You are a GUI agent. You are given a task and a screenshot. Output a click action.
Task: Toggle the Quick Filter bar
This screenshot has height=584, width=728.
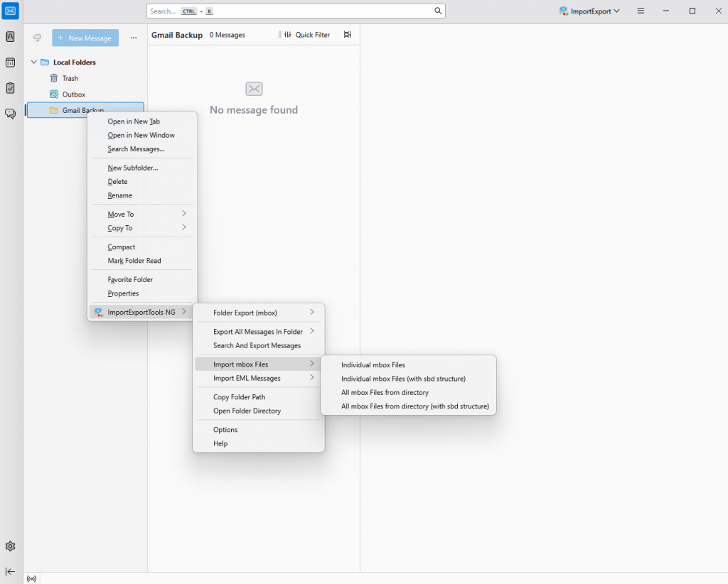tap(307, 35)
